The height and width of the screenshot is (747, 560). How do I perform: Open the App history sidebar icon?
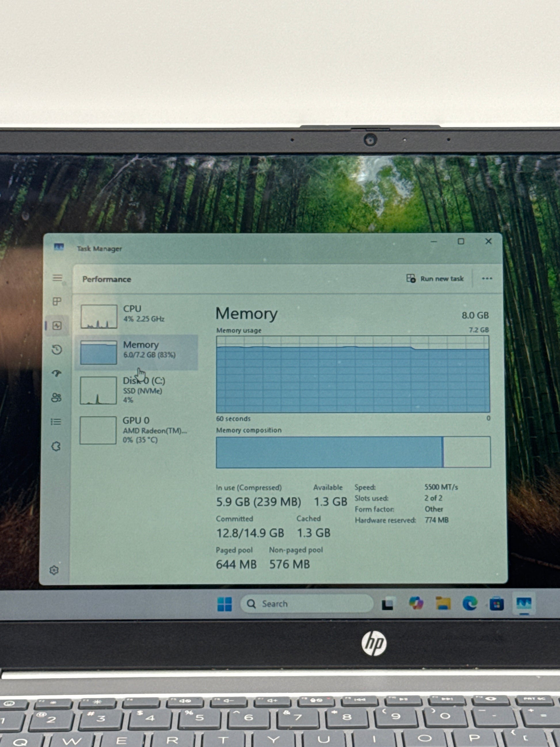tap(57, 349)
